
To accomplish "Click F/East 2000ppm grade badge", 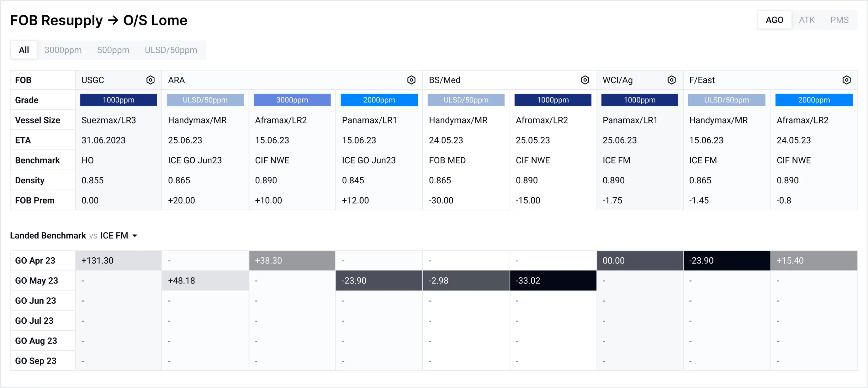I will point(814,100).
